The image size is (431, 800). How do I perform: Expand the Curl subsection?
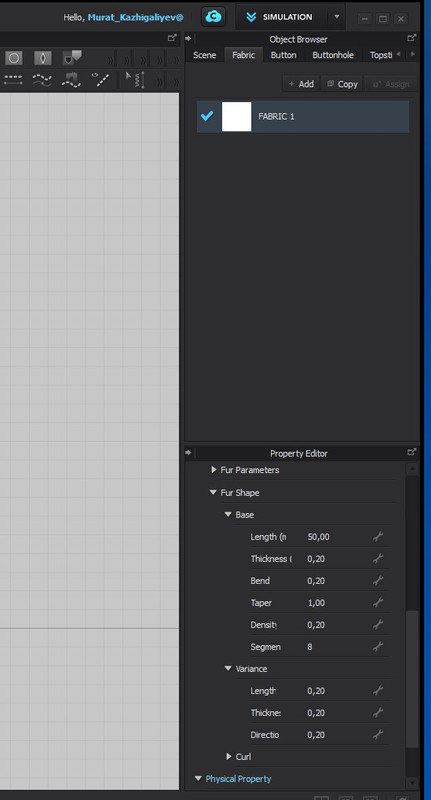pyautogui.click(x=229, y=756)
